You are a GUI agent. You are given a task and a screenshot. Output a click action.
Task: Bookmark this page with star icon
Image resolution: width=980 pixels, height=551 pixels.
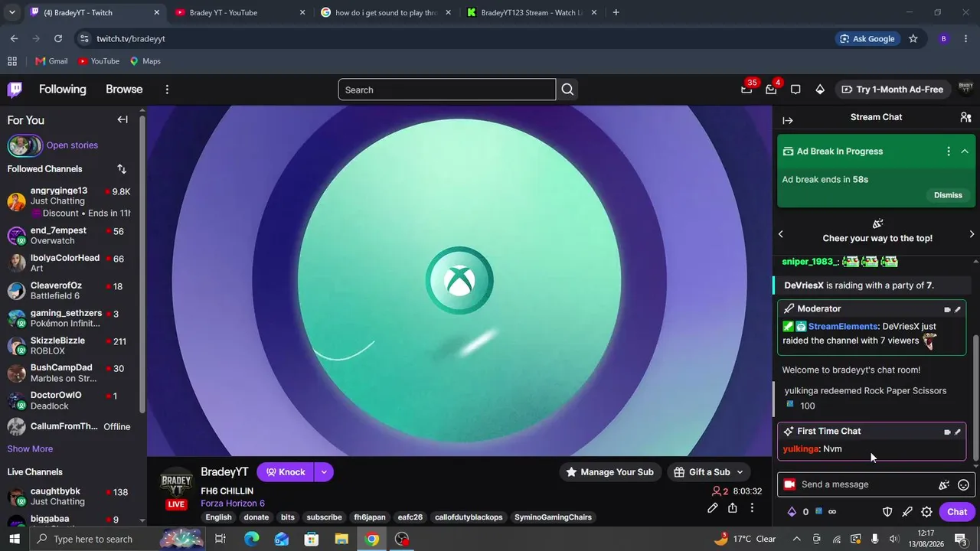tap(913, 38)
